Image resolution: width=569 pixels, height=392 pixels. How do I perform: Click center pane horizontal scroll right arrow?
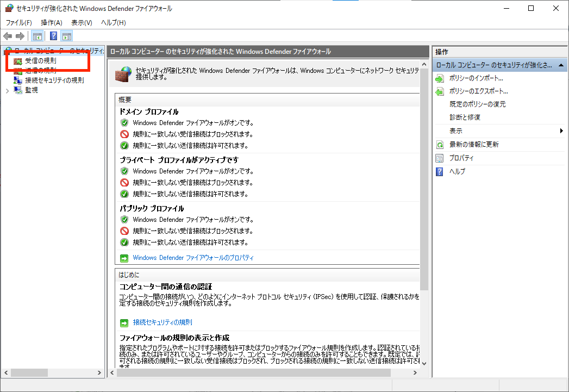tap(416, 373)
